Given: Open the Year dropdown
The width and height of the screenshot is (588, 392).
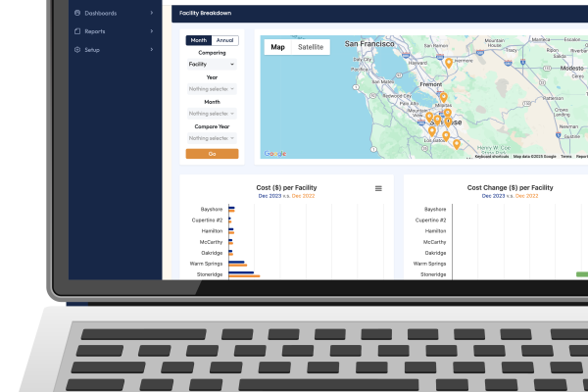Looking at the screenshot, I should (212, 88).
